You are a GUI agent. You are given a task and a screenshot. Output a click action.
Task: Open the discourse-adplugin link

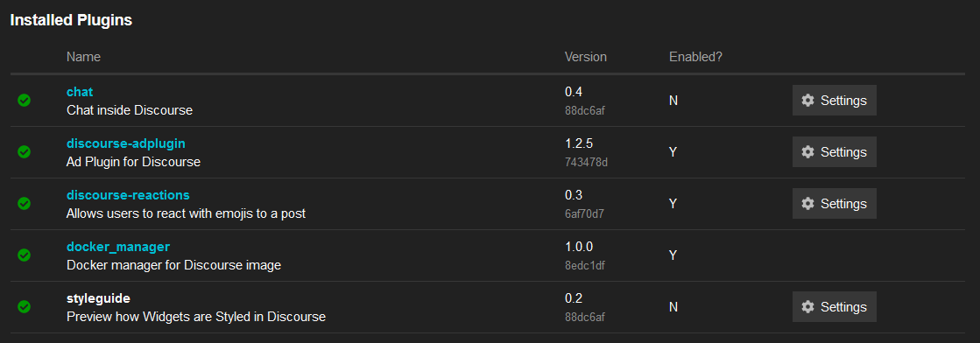click(125, 143)
